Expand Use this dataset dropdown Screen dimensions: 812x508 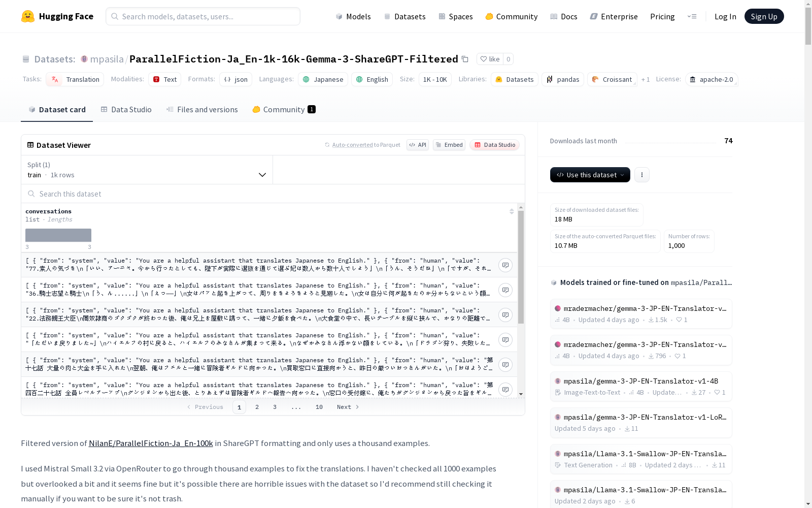tap(590, 175)
